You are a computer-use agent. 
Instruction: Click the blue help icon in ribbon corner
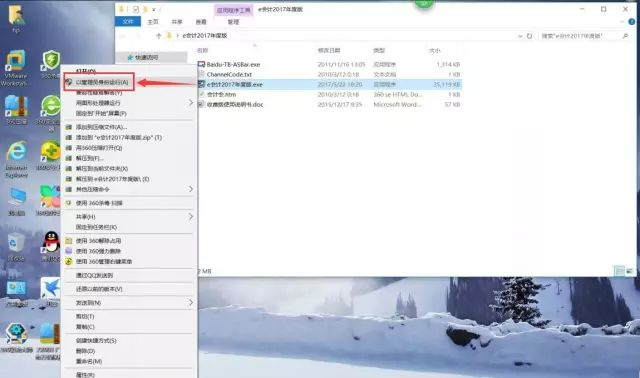tap(631, 22)
